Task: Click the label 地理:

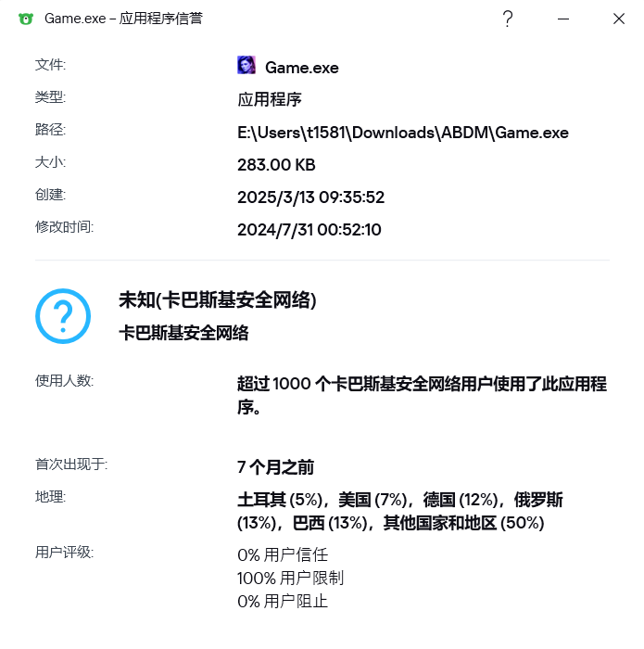Action: point(50,497)
